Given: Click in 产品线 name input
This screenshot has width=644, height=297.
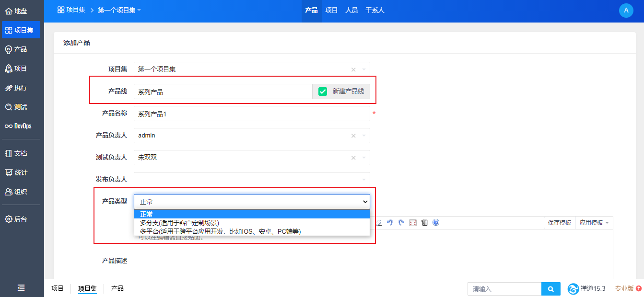Looking at the screenshot, I should pyautogui.click(x=223, y=91).
